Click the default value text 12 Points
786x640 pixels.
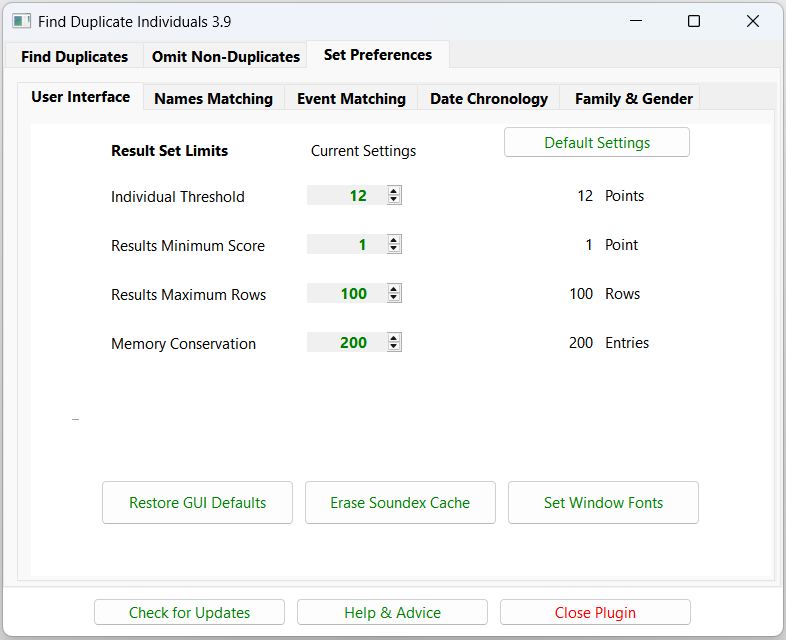(611, 195)
